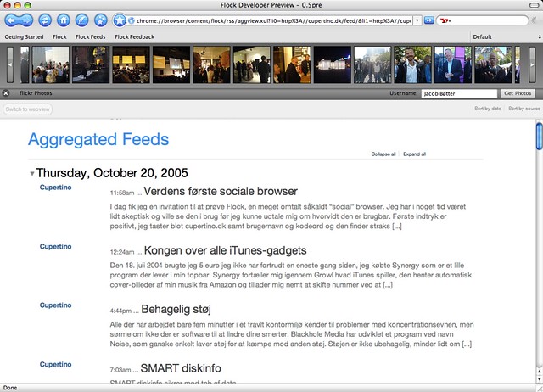
Task: Reload the page with the refresh icon
Action: 45,20
